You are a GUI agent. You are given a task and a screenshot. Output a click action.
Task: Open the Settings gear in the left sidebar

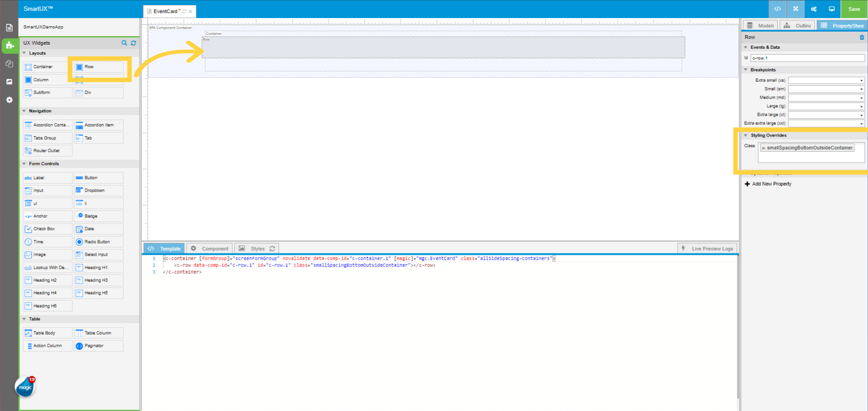[x=9, y=100]
